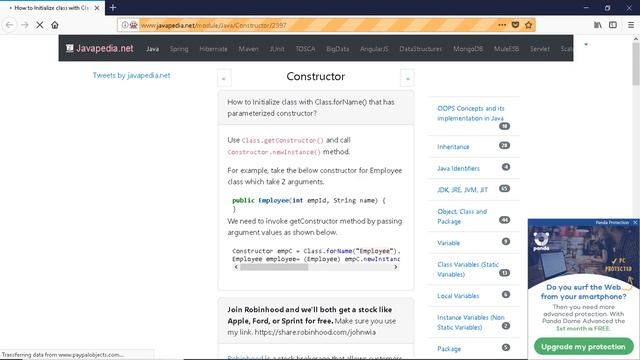Open the Variable topic
Viewport: 640px width, 360px height.
coord(448,243)
